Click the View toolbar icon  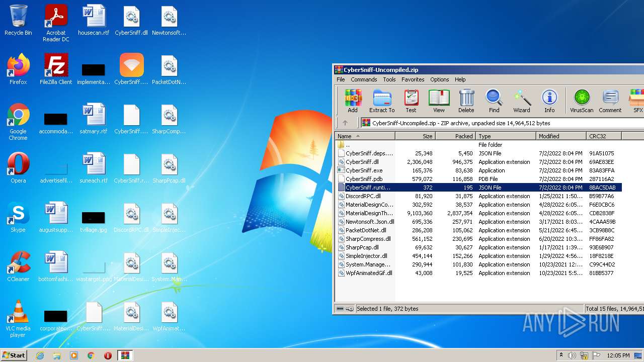point(439,101)
